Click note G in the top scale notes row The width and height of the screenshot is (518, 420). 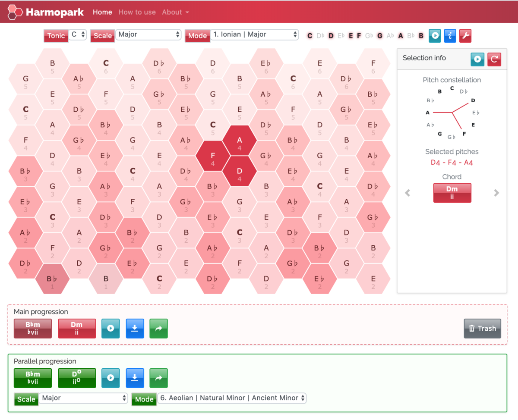point(380,36)
